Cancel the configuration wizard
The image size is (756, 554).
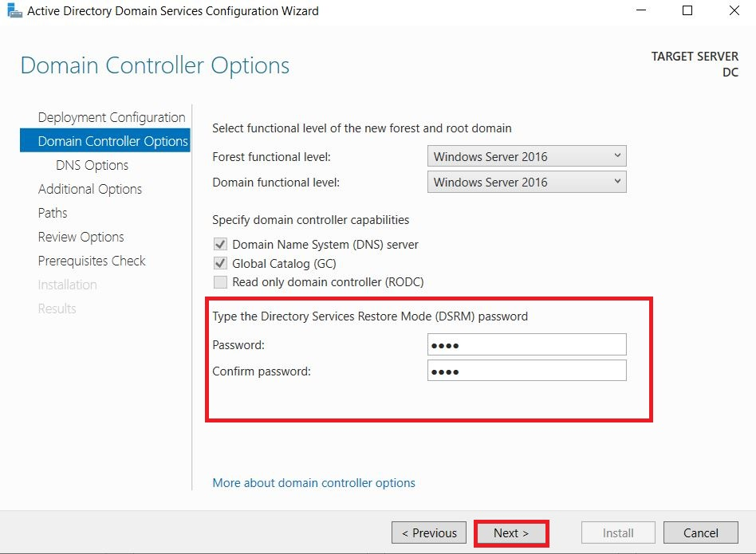pyautogui.click(x=700, y=532)
